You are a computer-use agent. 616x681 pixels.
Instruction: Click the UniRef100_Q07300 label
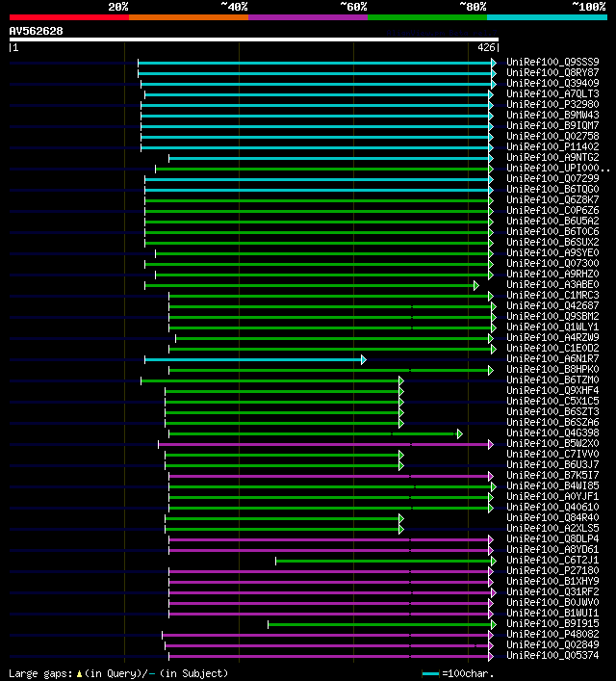tap(552, 263)
